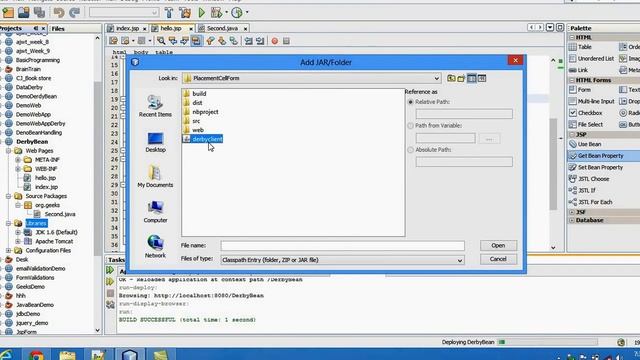Image resolution: width=640 pixels, height=360 pixels.
Task: Click the Undo toolbar icon
Action: pos(59,13)
